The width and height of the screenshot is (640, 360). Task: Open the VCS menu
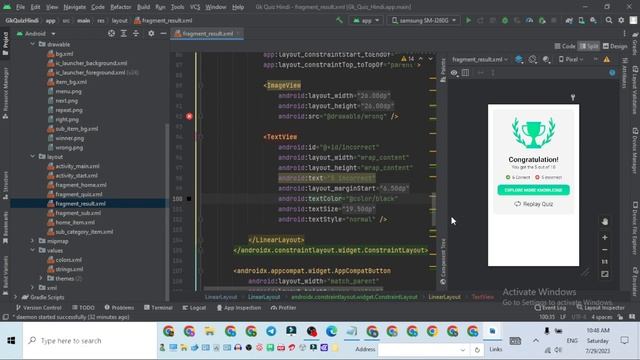pos(195,7)
